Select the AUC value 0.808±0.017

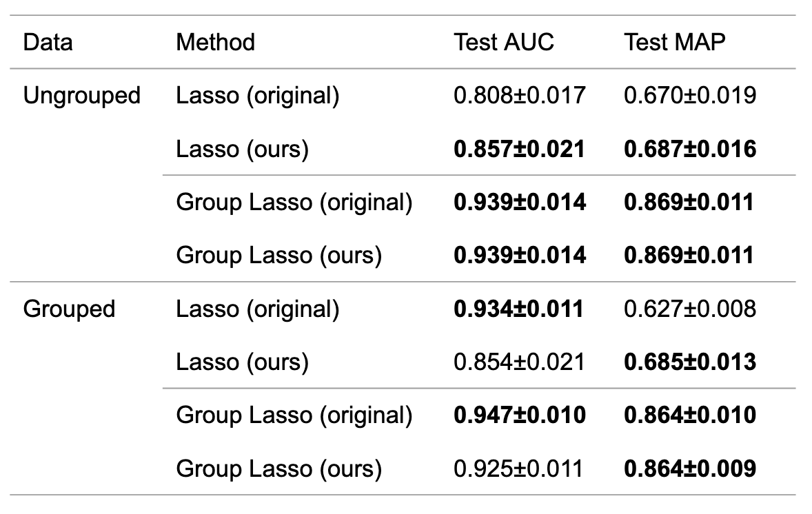pyautogui.click(x=520, y=96)
